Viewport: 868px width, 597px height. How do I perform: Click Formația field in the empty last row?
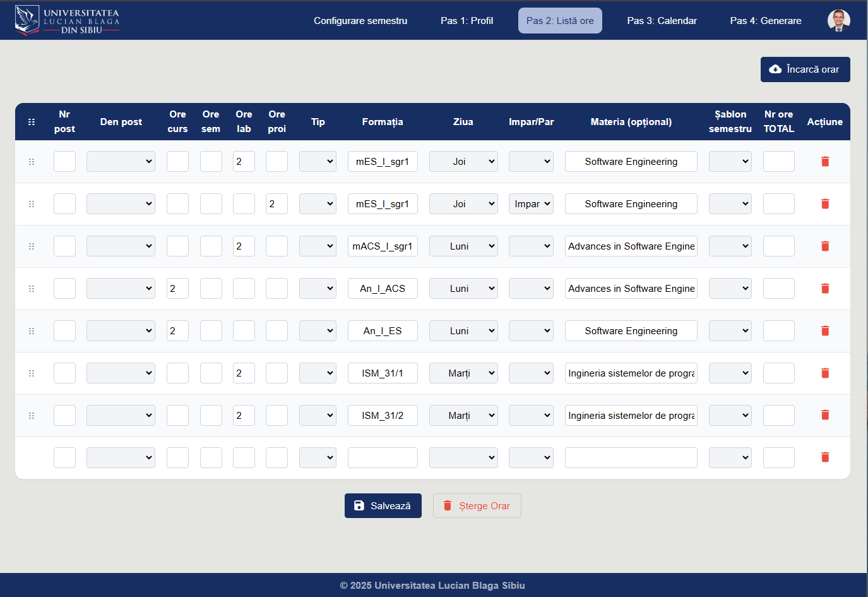pyautogui.click(x=383, y=458)
